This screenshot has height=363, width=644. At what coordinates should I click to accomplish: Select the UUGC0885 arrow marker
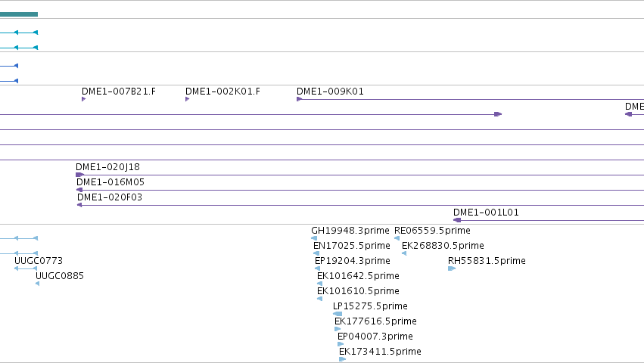coord(37,284)
